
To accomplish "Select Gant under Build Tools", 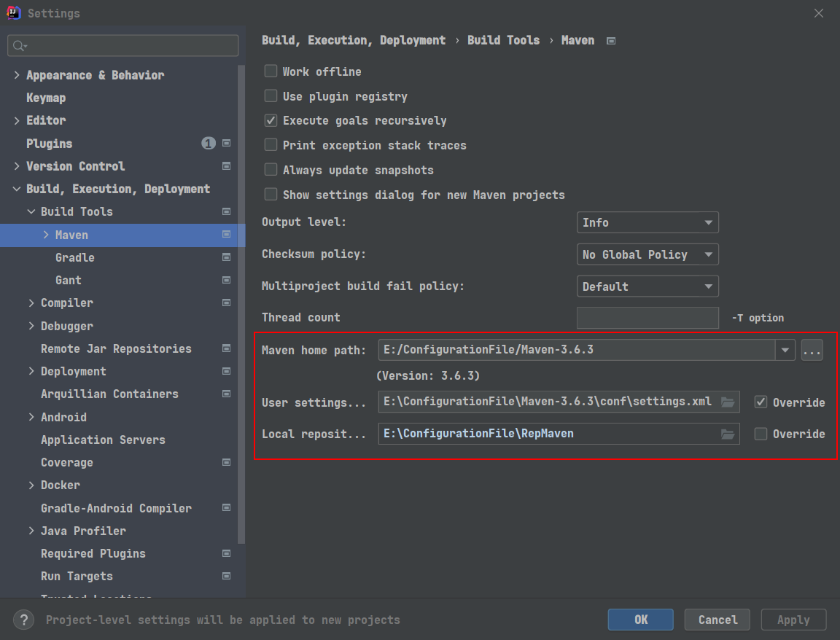I will (x=68, y=280).
